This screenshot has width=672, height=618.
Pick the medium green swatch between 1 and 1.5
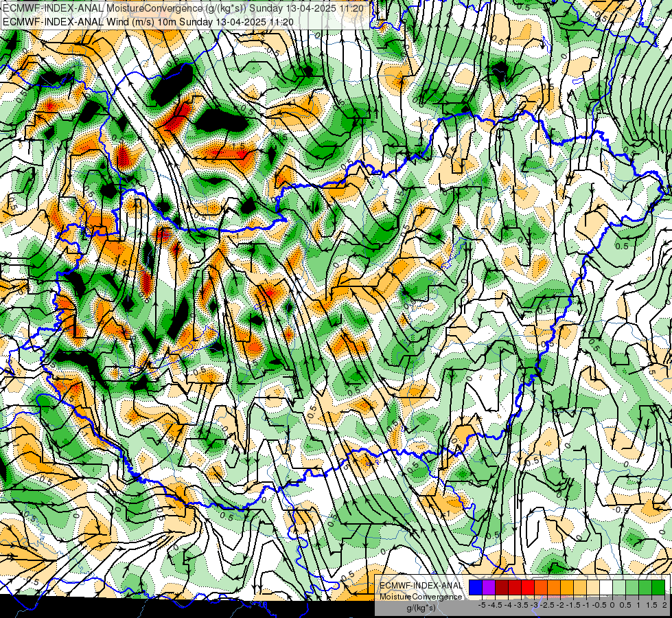[645, 587]
